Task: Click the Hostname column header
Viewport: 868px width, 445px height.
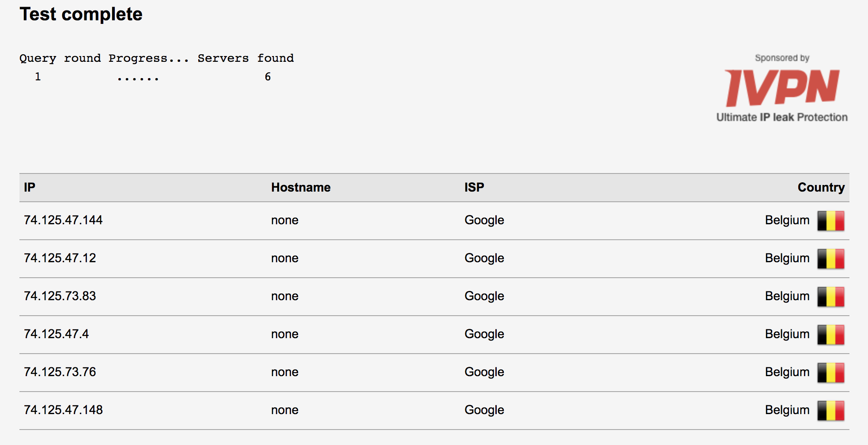Action: 301,187
